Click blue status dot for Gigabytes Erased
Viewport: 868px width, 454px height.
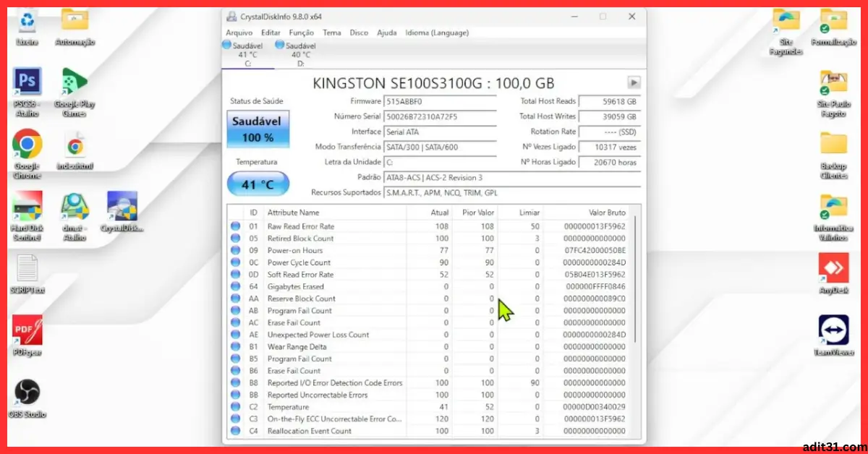tap(235, 286)
